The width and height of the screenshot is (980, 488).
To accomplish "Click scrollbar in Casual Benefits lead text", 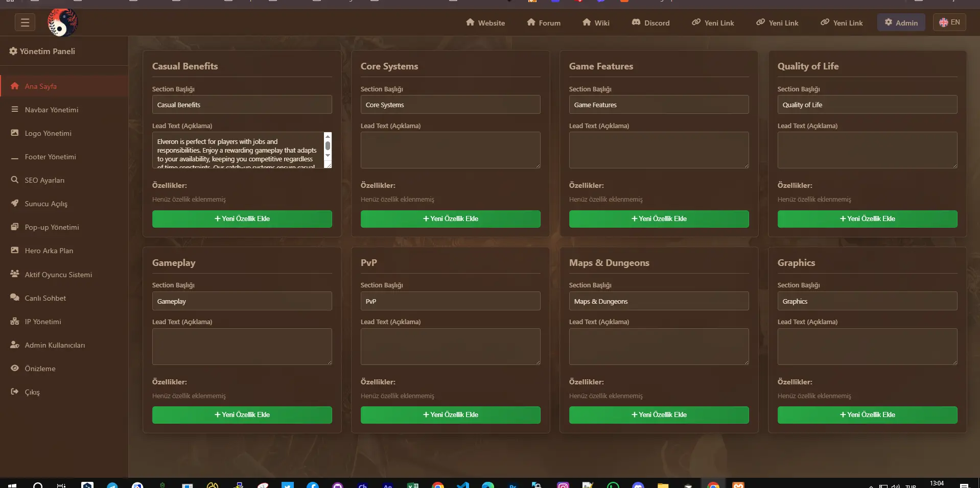I will click(328, 147).
